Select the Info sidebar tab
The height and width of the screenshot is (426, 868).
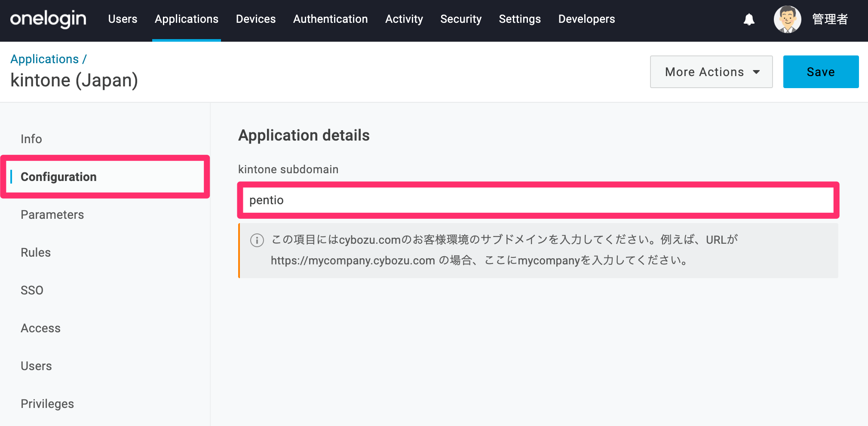click(x=31, y=139)
